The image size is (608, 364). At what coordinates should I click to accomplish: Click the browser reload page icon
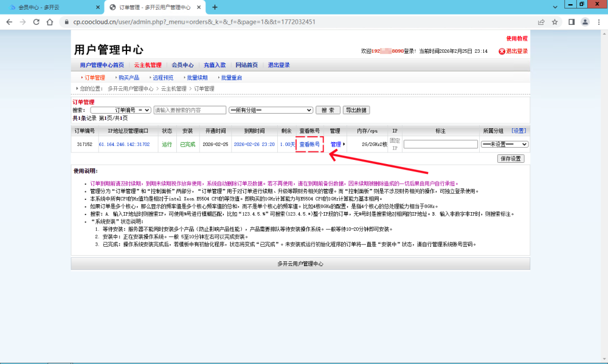tap(36, 22)
